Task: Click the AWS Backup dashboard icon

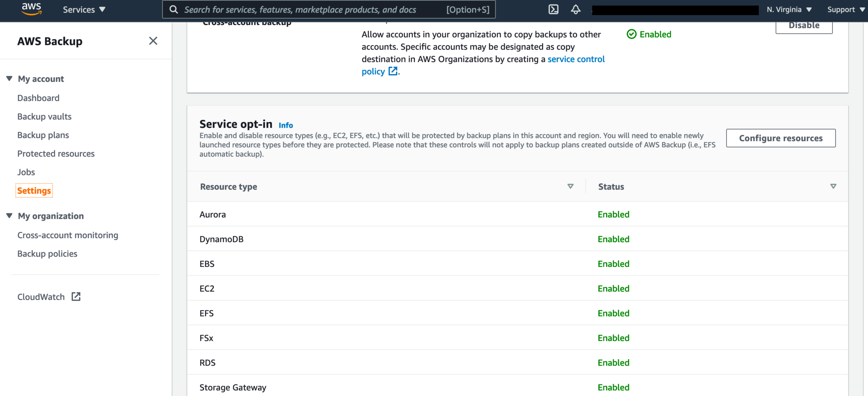Action: tap(38, 98)
